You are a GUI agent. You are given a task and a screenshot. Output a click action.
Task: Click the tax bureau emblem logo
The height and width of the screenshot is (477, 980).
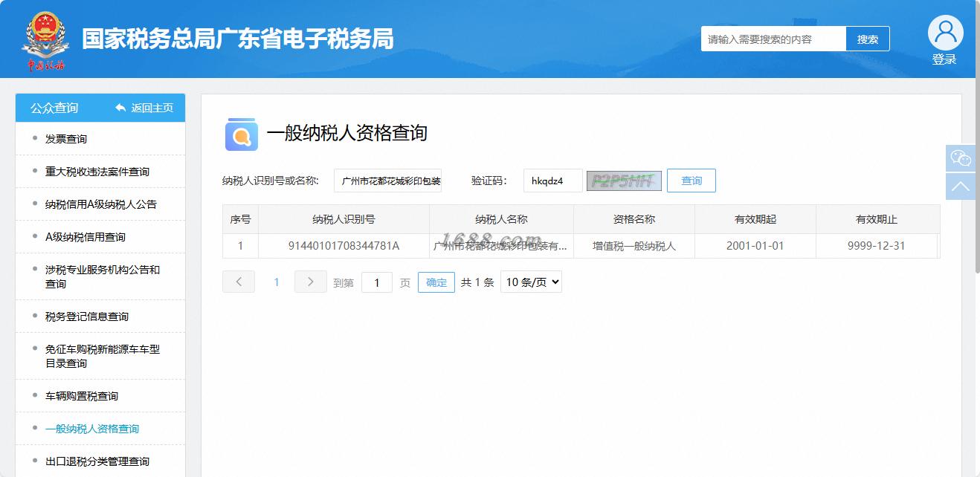pos(46,40)
